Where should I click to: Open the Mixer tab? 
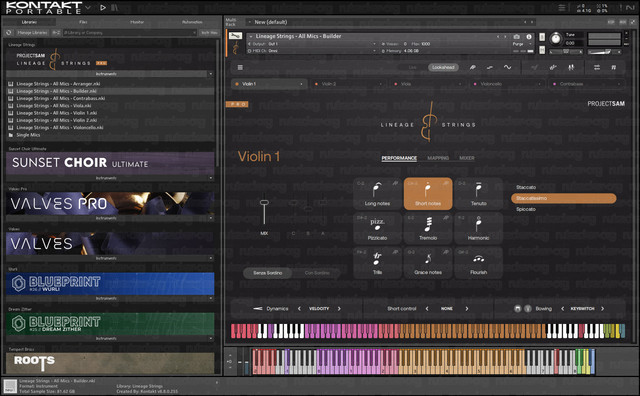467,158
